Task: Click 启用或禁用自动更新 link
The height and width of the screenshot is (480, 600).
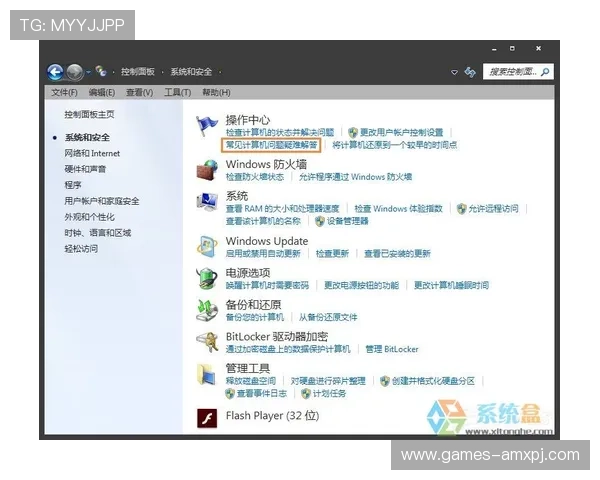Action: pyautogui.click(x=263, y=253)
